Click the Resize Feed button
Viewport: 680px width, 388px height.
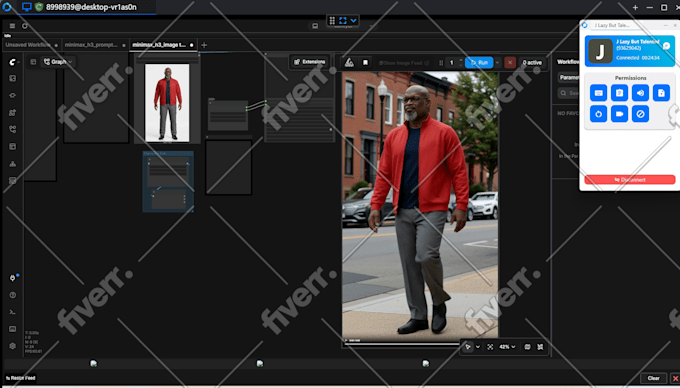[20, 378]
